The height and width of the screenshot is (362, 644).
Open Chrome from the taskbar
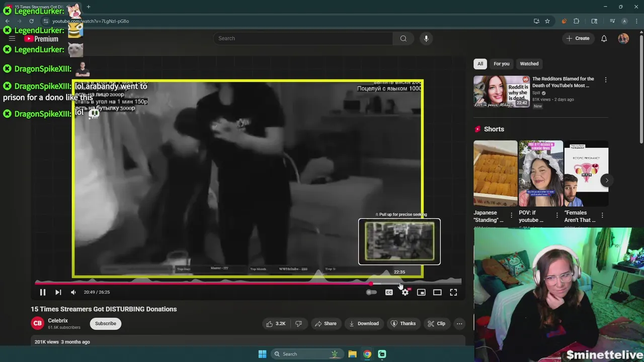[367, 354]
